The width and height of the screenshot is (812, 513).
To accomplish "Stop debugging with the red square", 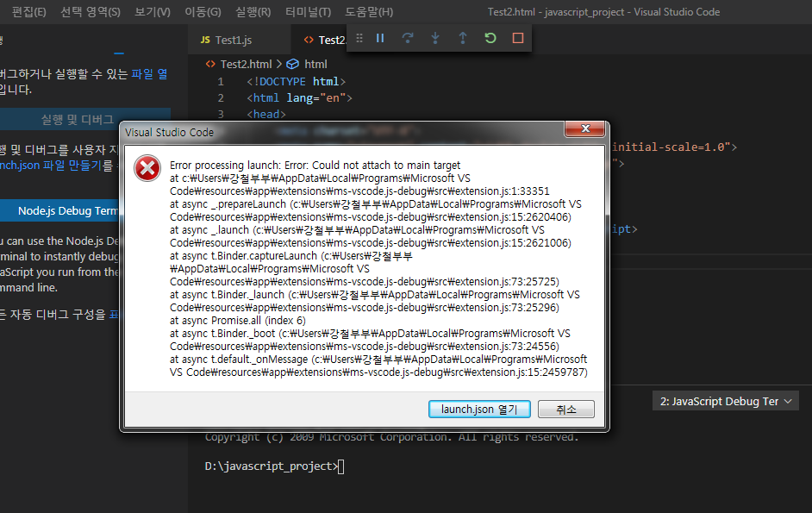I will coord(517,38).
